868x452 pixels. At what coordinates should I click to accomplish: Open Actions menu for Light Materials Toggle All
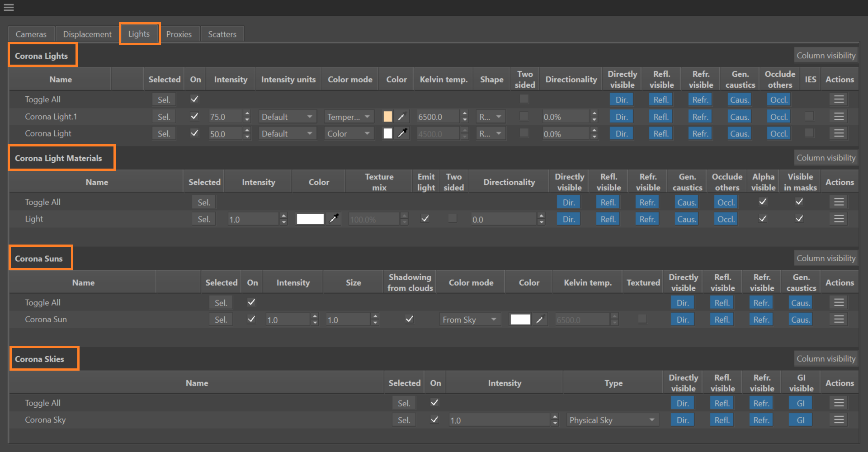(x=839, y=202)
